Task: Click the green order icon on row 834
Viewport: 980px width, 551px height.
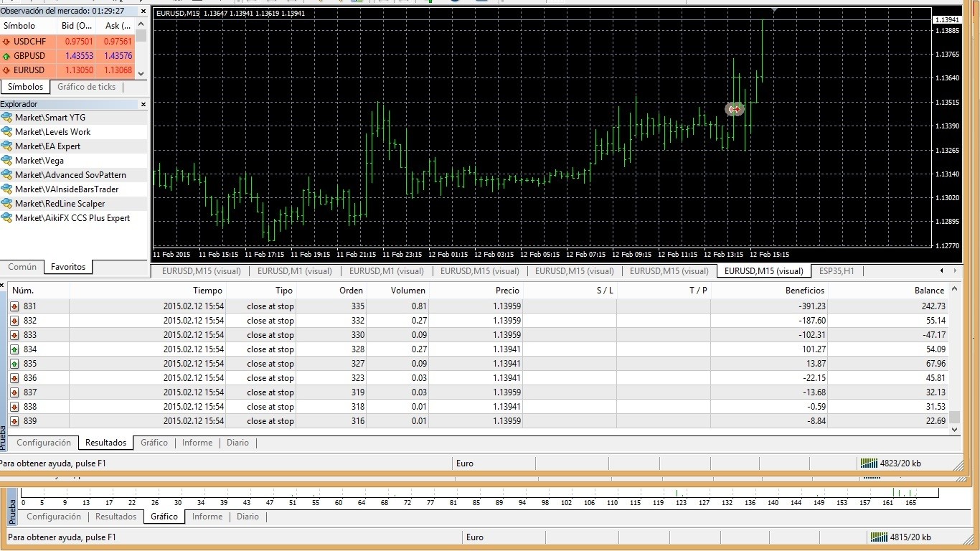Action: click(14, 349)
